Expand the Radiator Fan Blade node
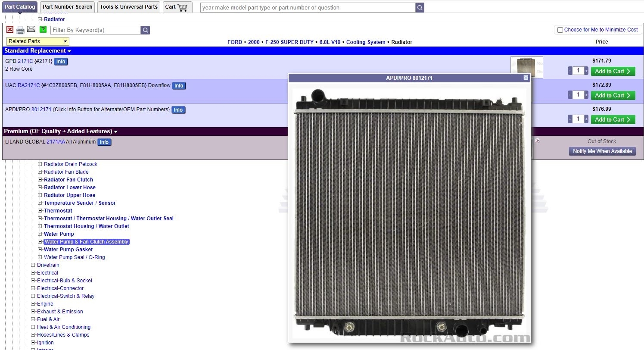 point(40,172)
